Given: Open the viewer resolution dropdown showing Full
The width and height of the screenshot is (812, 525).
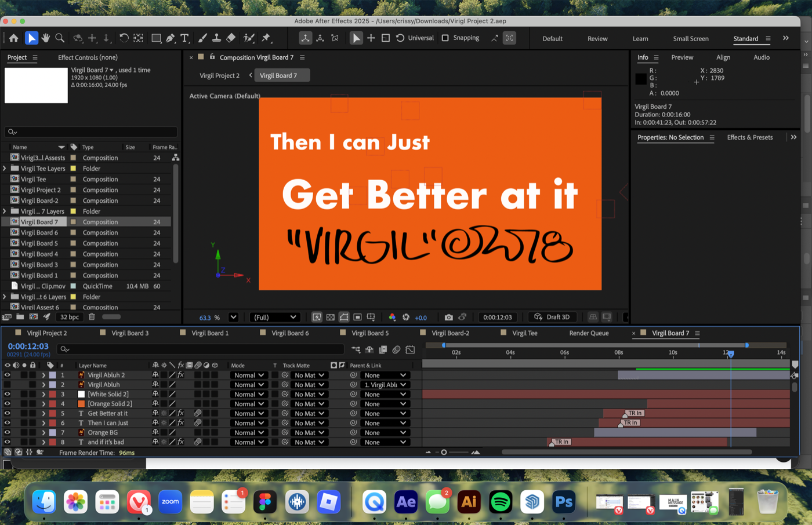Looking at the screenshot, I should pyautogui.click(x=275, y=317).
